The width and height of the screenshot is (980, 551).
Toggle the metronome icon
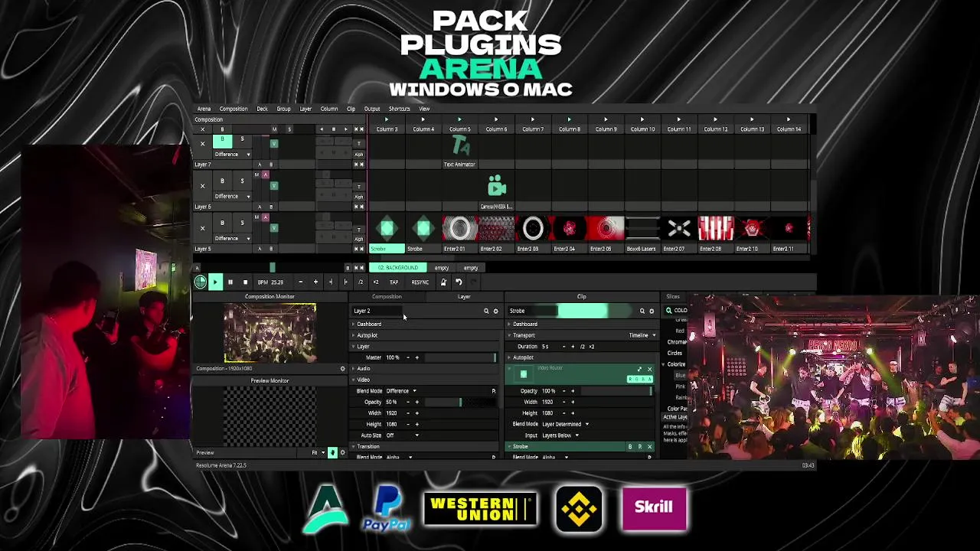click(x=443, y=282)
